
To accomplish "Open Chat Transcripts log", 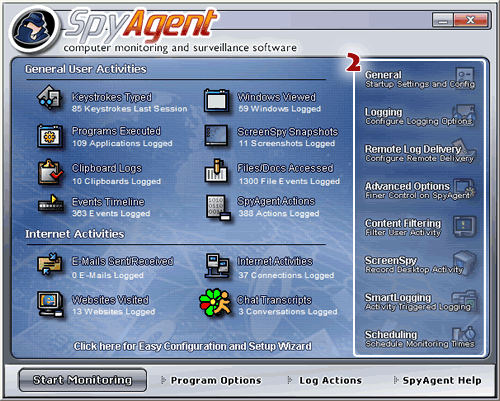I will (x=274, y=300).
